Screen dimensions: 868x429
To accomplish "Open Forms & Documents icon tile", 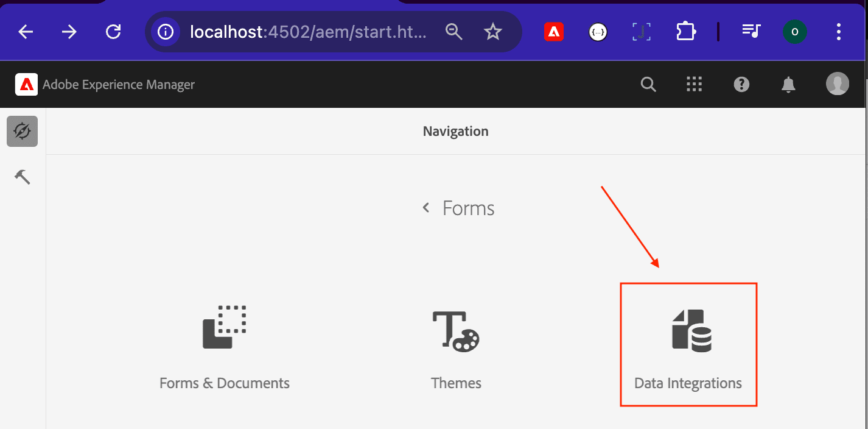I will click(x=224, y=327).
